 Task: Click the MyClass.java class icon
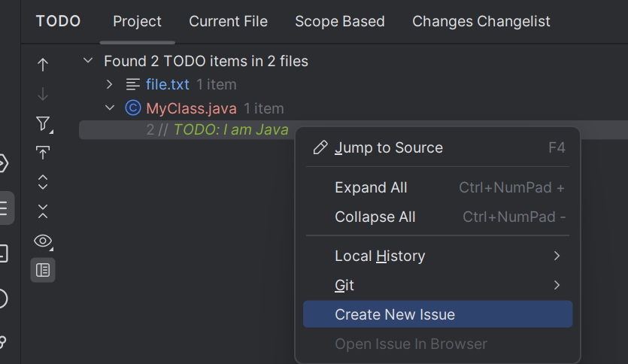pos(132,108)
